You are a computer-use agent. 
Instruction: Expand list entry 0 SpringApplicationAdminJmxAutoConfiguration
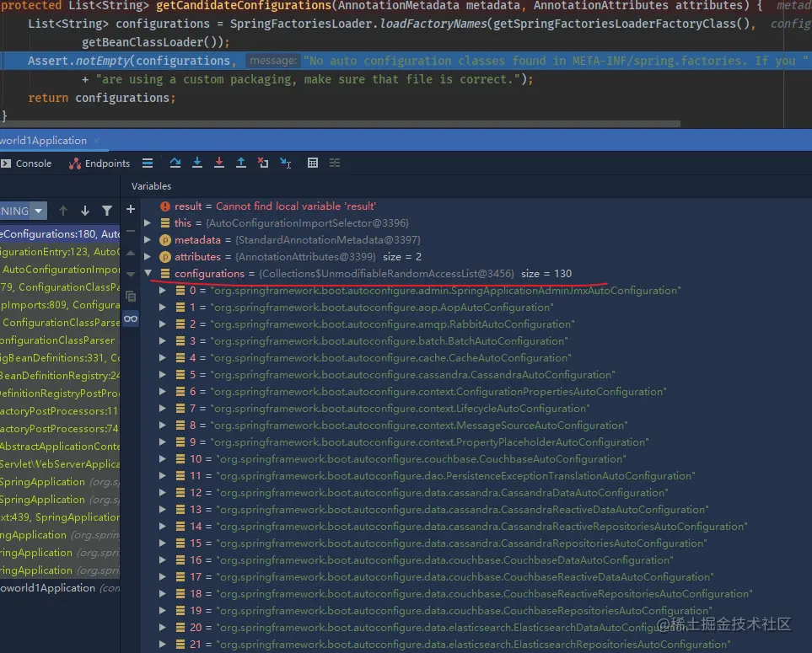(x=163, y=291)
